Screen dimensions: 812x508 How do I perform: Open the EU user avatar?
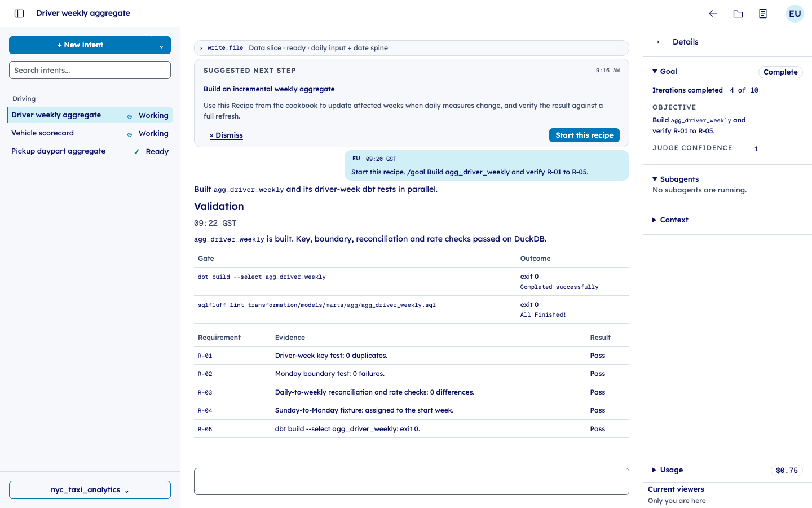click(795, 14)
